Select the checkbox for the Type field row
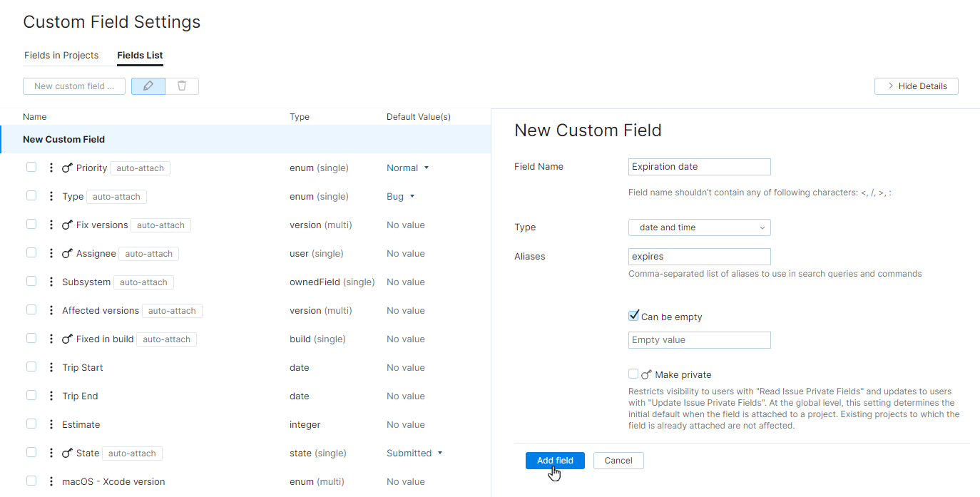The width and height of the screenshot is (980, 497). (31, 196)
